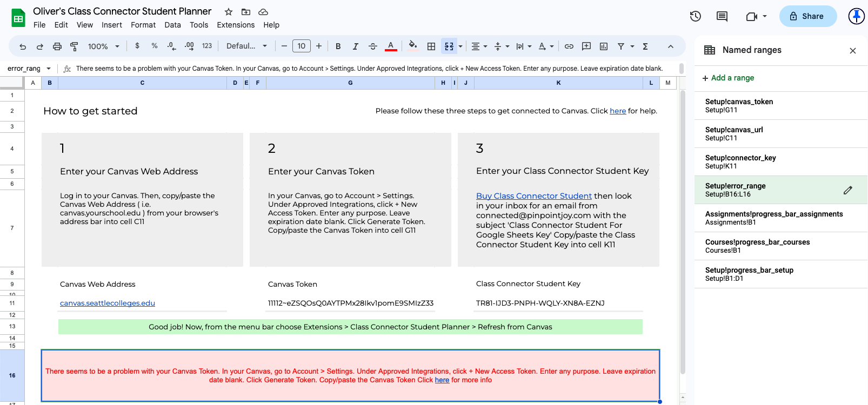Screen dimensions: 868x405
Task: Toggle italic formatting
Action: point(356,46)
